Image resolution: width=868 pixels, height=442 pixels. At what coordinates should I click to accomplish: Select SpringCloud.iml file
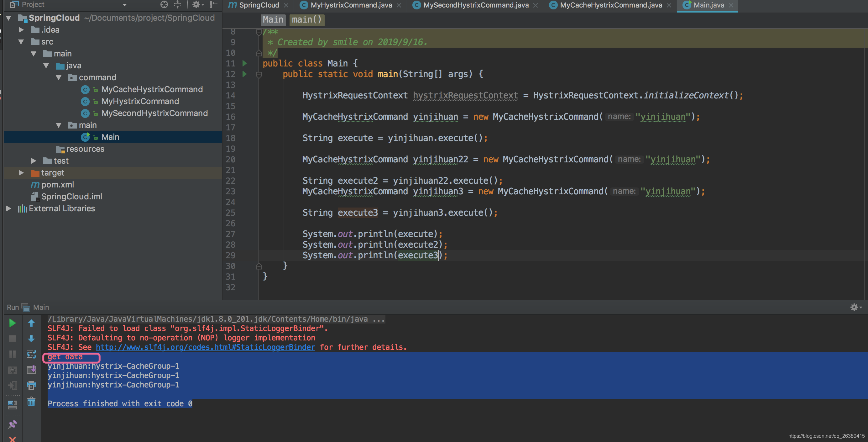click(x=71, y=197)
